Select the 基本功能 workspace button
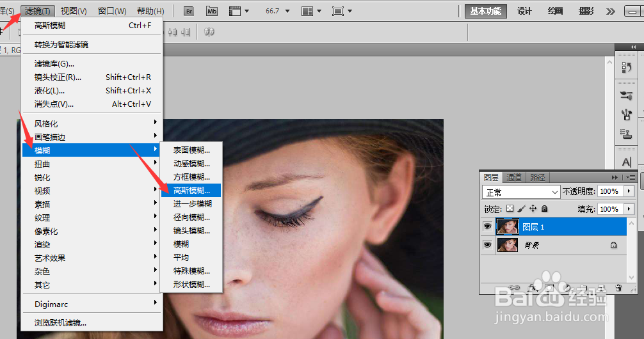This screenshot has width=644, height=339. [x=485, y=11]
